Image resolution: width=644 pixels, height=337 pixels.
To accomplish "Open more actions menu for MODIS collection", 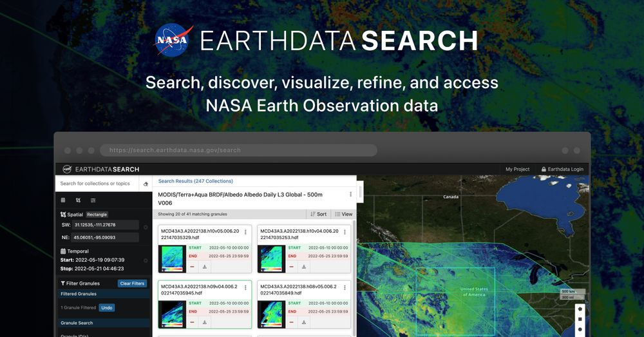I will pos(350,195).
